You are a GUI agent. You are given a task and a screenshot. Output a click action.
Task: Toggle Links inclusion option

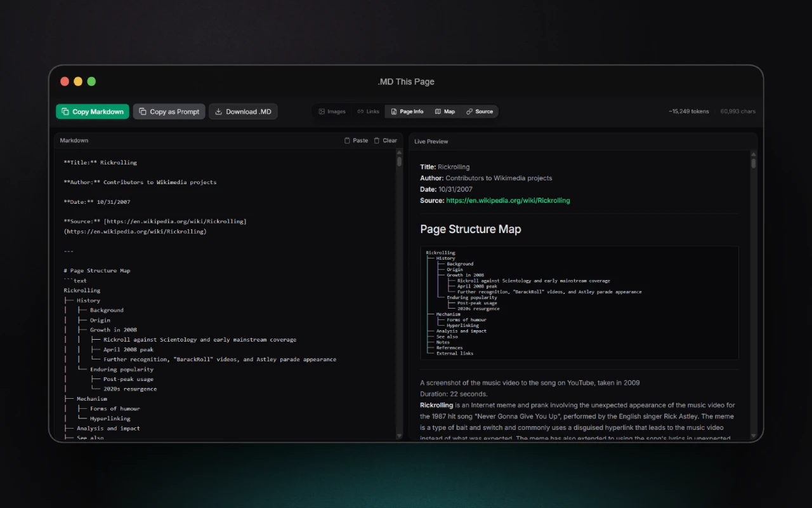coord(368,112)
